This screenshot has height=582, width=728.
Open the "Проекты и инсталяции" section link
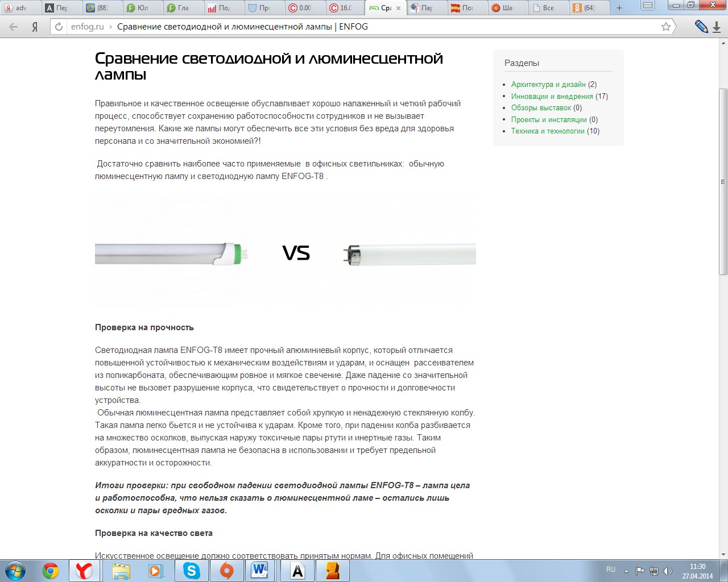(549, 120)
